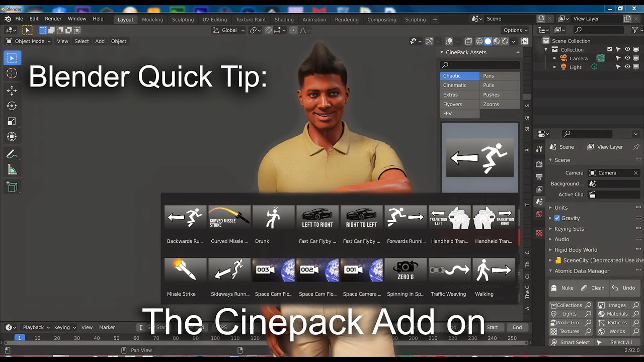The width and height of the screenshot is (644, 362).
Task: Select the Select Box tool
Action: click(x=12, y=58)
